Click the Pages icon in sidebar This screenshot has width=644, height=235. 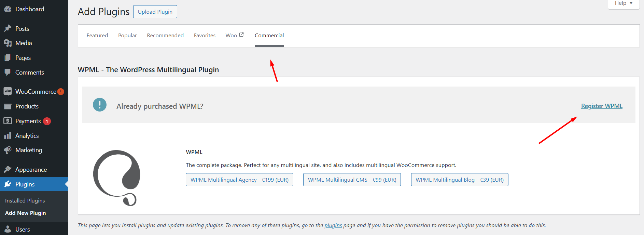(x=8, y=58)
